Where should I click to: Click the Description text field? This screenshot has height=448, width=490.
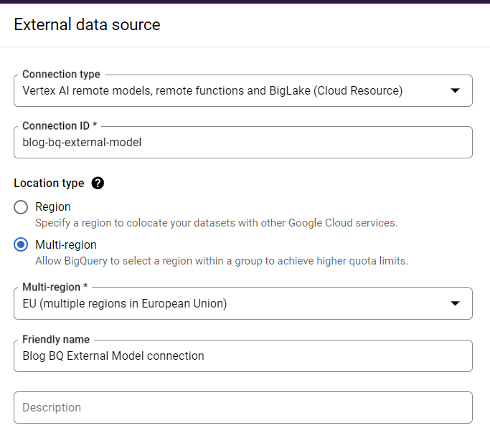243,407
